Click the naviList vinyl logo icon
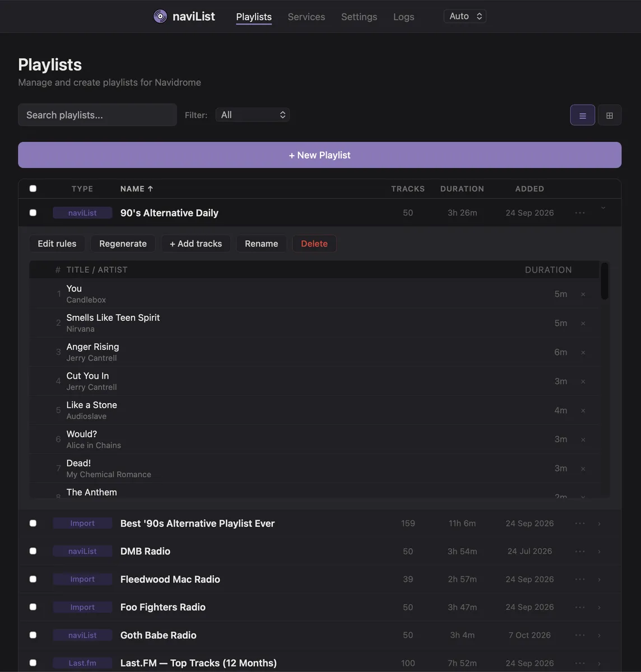The image size is (641, 672). click(x=160, y=16)
